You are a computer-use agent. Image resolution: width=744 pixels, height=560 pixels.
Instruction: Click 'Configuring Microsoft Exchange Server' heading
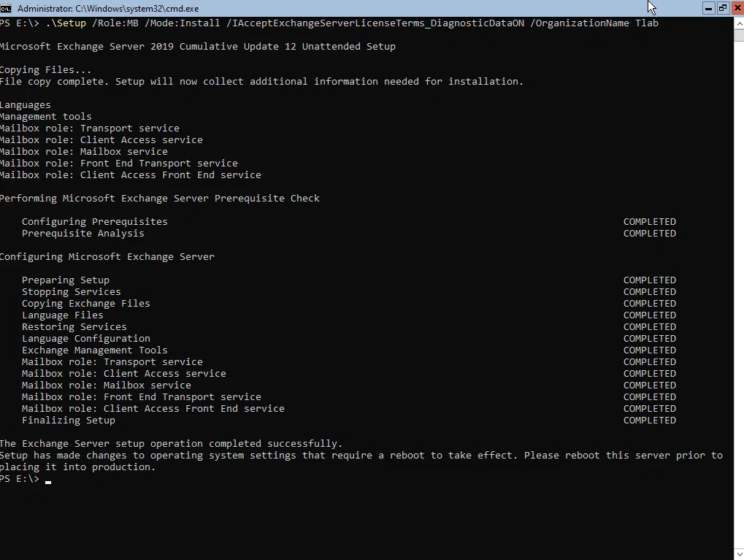pyautogui.click(x=107, y=257)
